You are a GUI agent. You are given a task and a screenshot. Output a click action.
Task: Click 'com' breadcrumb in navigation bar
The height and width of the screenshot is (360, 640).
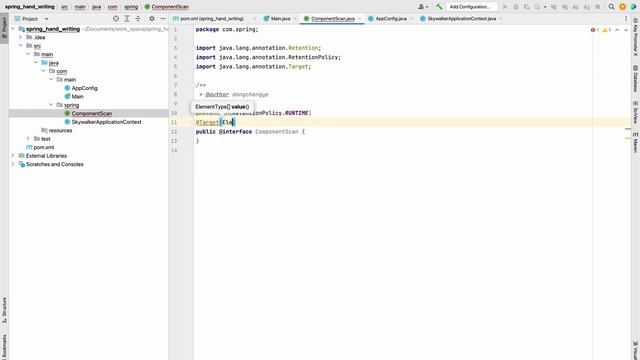(x=113, y=7)
